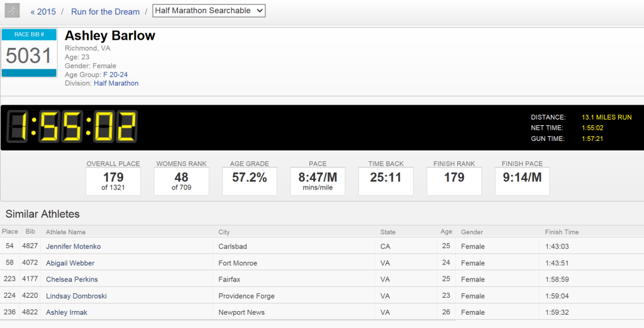Click the Finish Time column header
The width and height of the screenshot is (644, 328).
(562, 232)
